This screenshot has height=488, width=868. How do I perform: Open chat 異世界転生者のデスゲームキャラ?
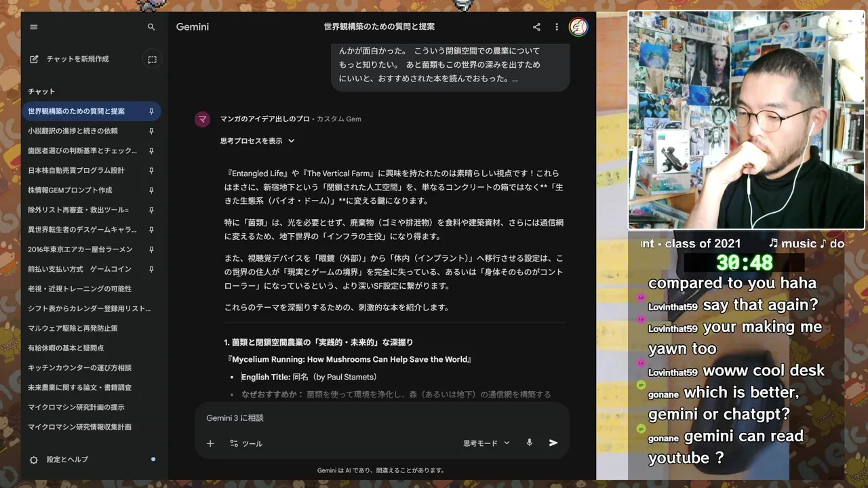coord(82,230)
